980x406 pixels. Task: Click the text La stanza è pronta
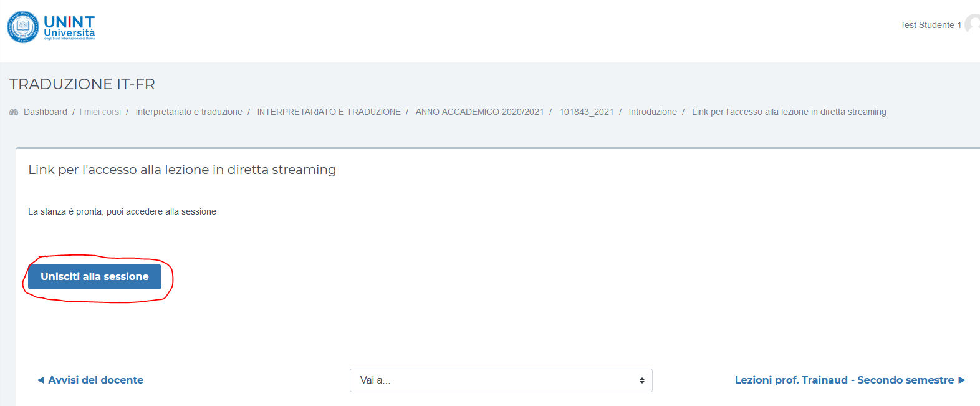(x=122, y=211)
